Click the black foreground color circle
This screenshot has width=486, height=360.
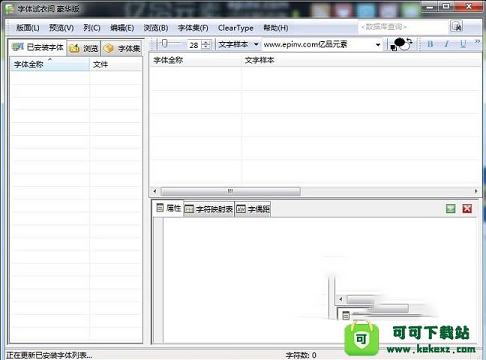[x=399, y=42]
